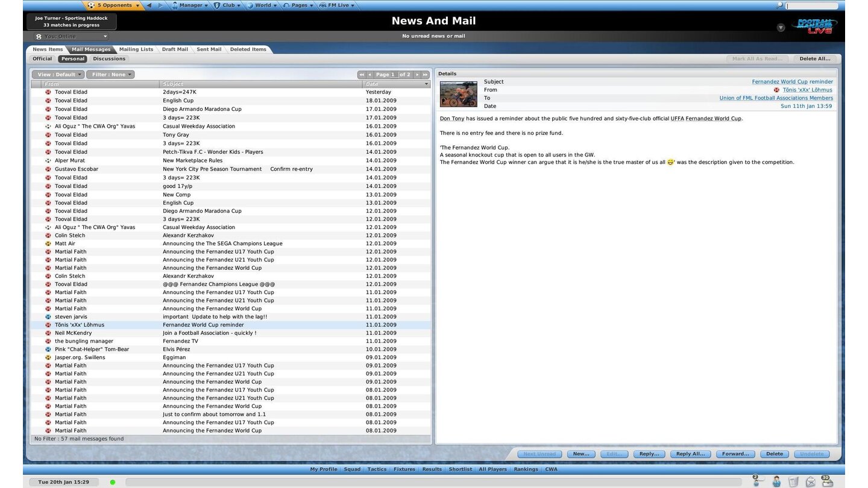Click the Forward... button
Viewport: 868px width, 488px height.
coord(735,454)
